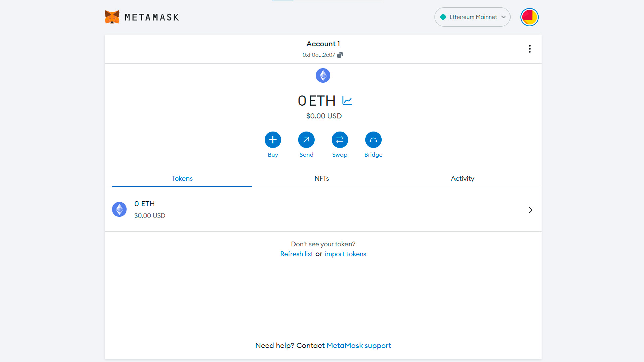Screen dimensions: 644x362
Task: Click the Buy icon to purchase ETH
Action: [x=273, y=140]
